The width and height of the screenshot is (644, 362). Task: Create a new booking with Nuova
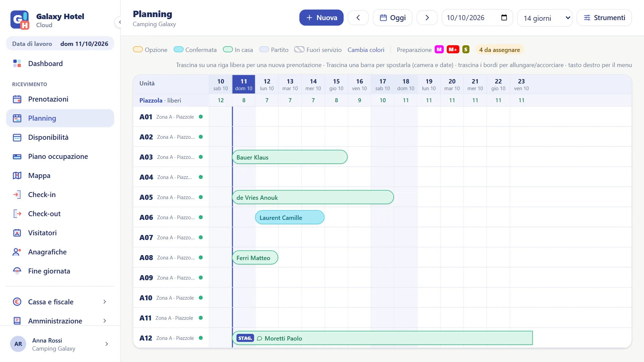tap(321, 17)
